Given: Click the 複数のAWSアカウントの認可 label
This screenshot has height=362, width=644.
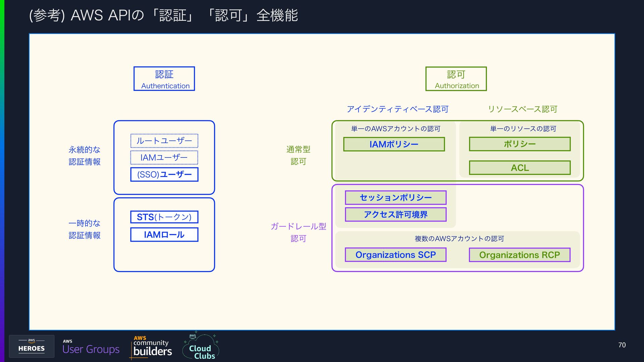Looking at the screenshot, I should point(459,239).
